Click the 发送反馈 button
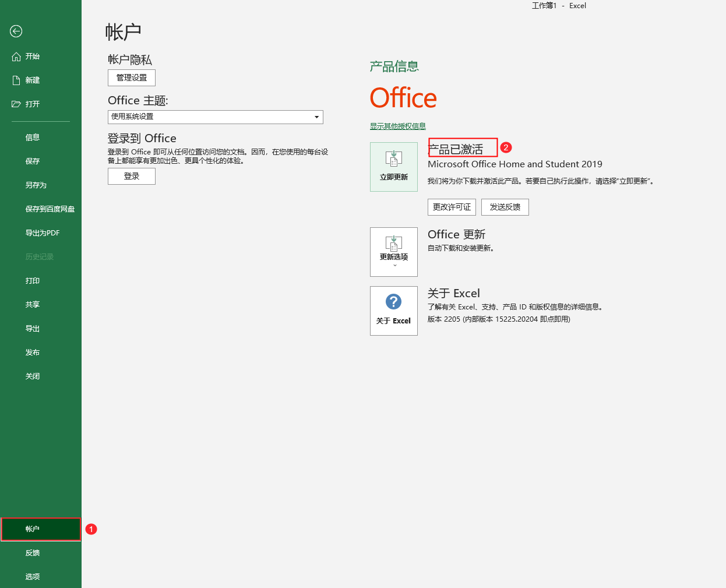726x588 pixels. (505, 207)
